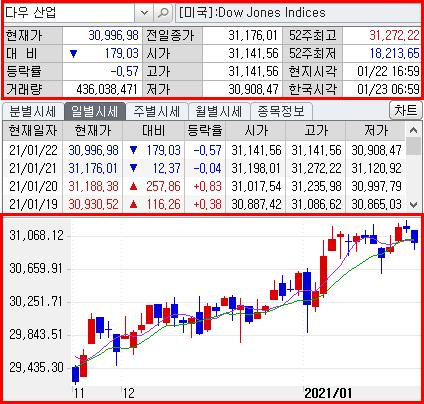Select the 21/01/20 daily price row
Screen dimensions: 424x404
coord(204,186)
